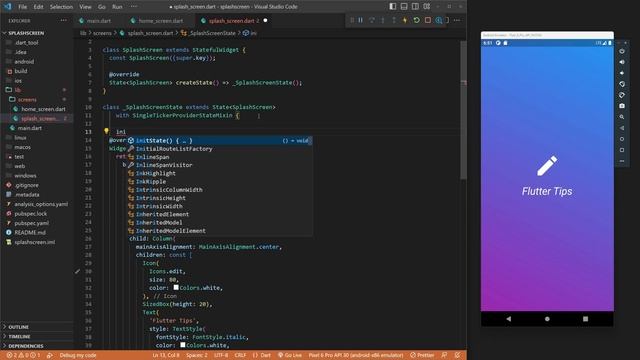Screen dimensions: 640x360
Task: Select InkRipple autocomplete suggestion
Action: coord(220,182)
